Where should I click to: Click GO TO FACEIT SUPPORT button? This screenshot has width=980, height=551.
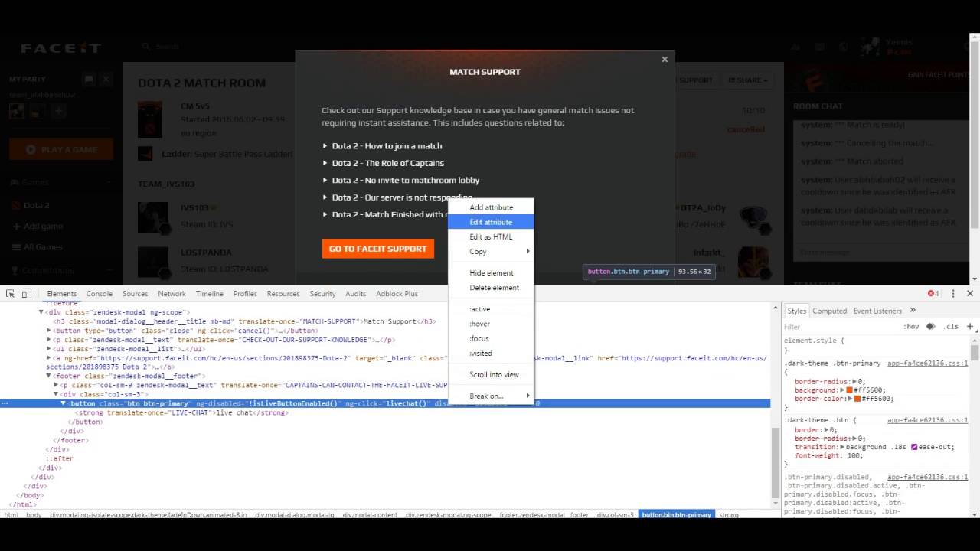tap(377, 249)
